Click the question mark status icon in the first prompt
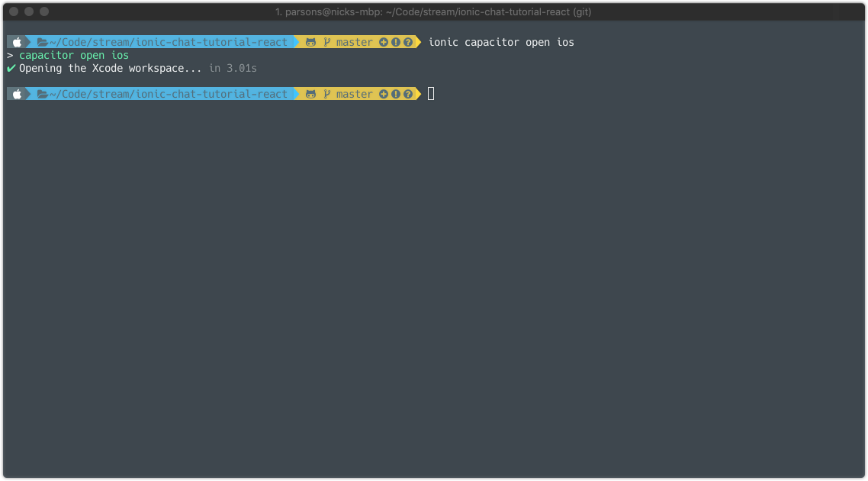The image size is (868, 481). click(408, 42)
